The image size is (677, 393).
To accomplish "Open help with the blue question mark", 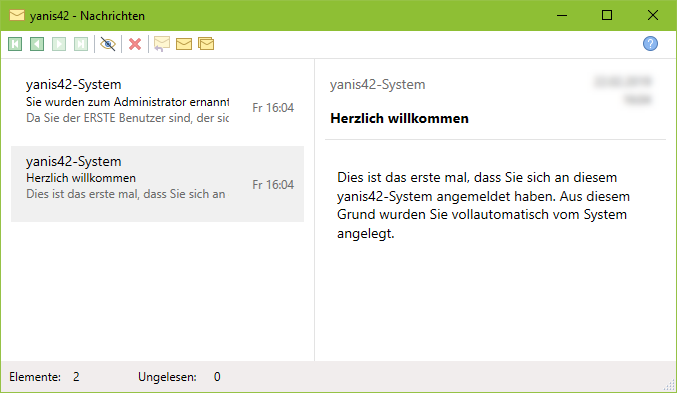I will click(x=650, y=44).
